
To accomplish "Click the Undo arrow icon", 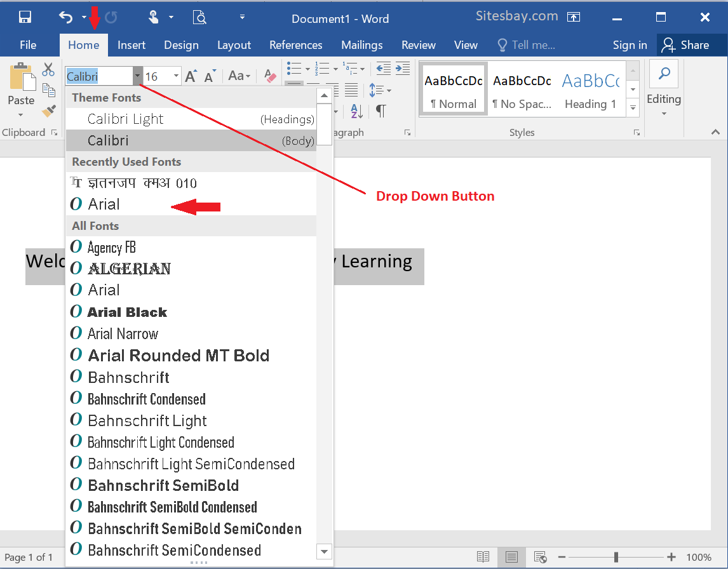I will (66, 18).
